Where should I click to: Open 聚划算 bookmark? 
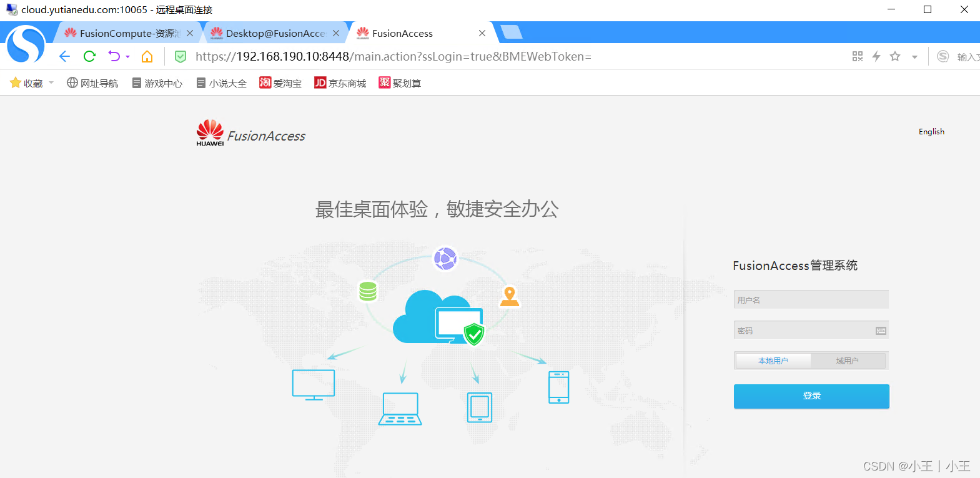[400, 83]
